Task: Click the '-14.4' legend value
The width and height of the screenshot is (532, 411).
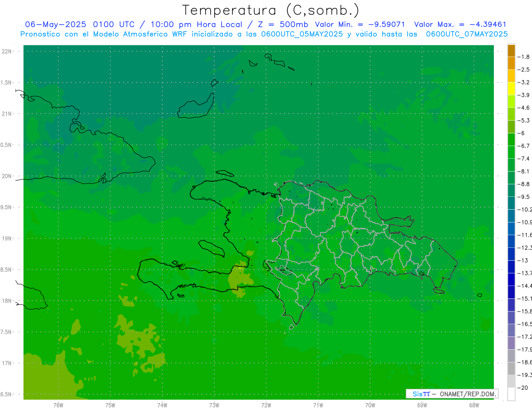Action: (524, 286)
